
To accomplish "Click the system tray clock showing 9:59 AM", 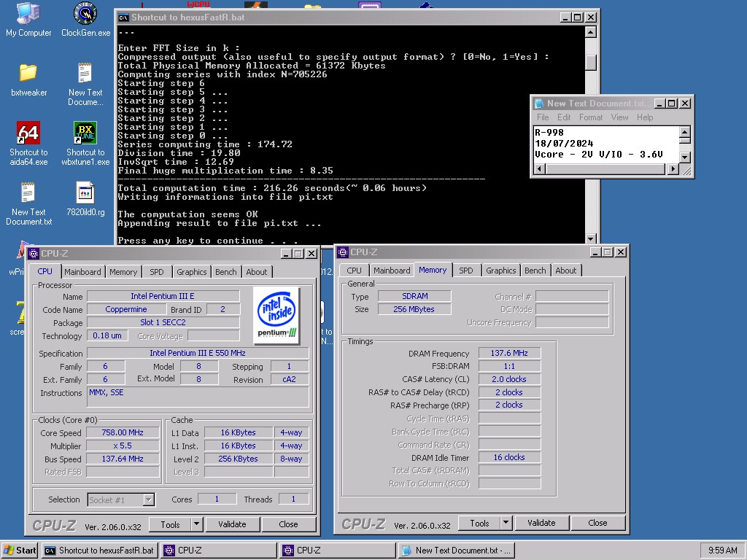I will [x=723, y=550].
